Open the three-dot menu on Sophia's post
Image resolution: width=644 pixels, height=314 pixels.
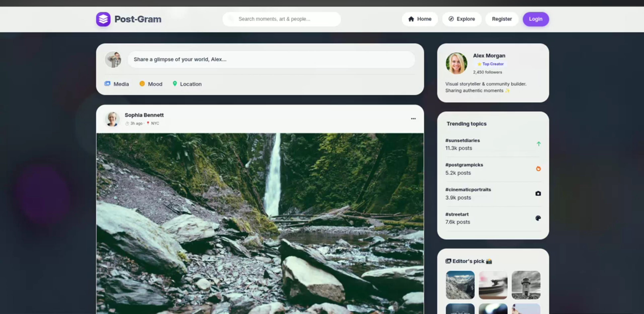pyautogui.click(x=413, y=119)
